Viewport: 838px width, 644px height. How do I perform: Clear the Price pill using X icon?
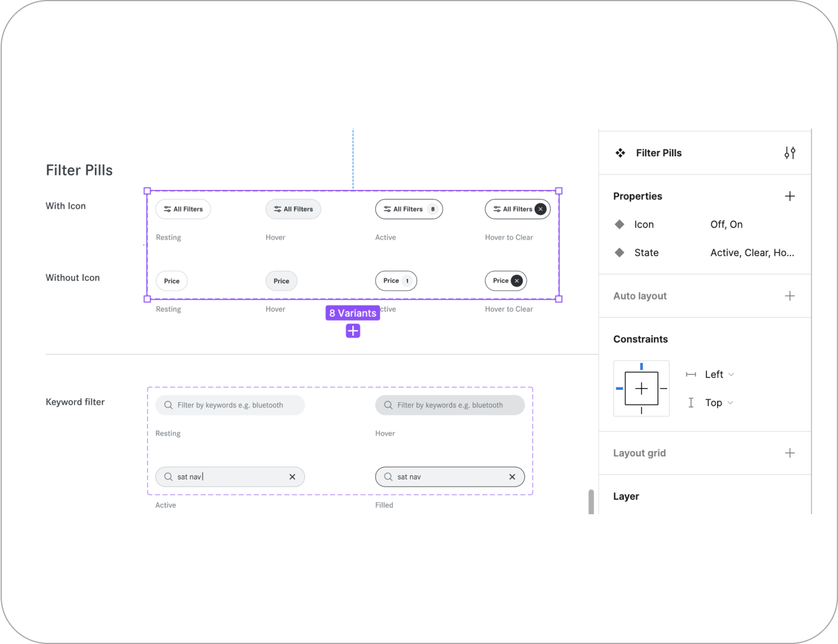pos(517,281)
